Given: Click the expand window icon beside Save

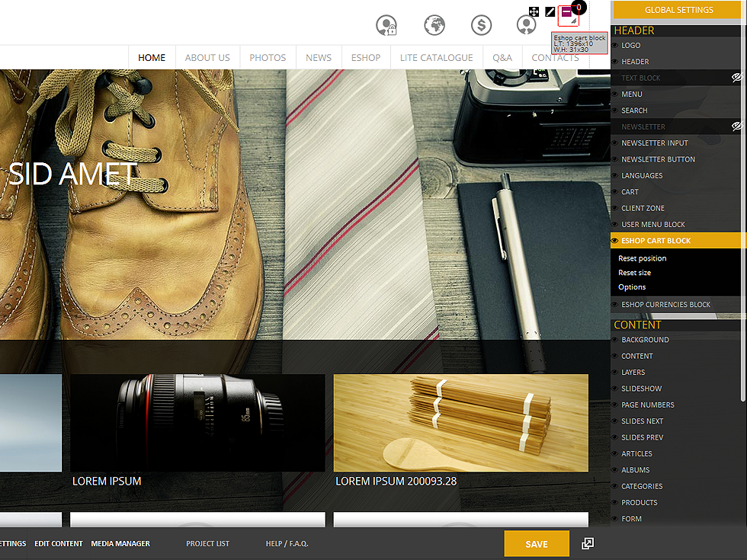Looking at the screenshot, I should pyautogui.click(x=587, y=543).
